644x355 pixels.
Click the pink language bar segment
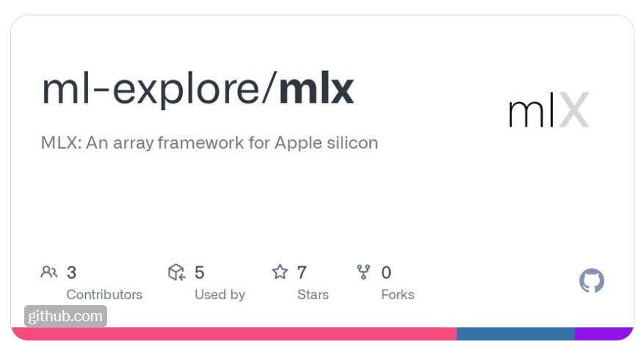point(234,334)
